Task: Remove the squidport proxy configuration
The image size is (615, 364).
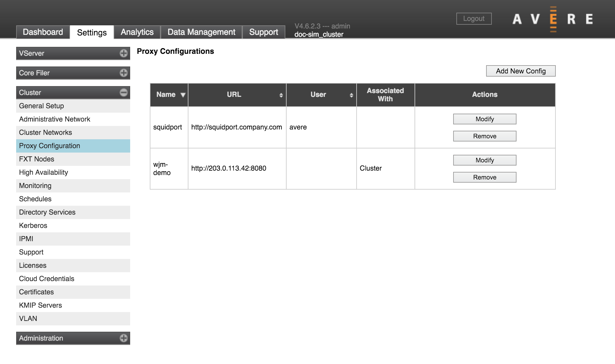Action: (x=485, y=136)
